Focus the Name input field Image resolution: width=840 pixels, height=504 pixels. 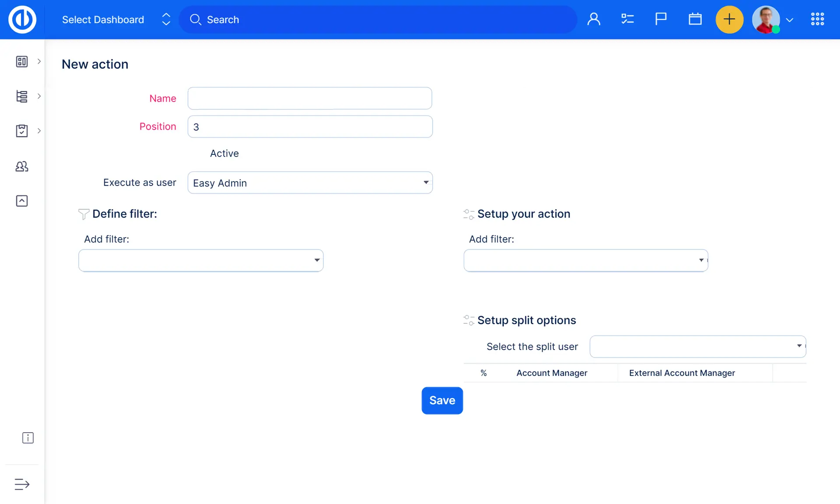click(310, 98)
